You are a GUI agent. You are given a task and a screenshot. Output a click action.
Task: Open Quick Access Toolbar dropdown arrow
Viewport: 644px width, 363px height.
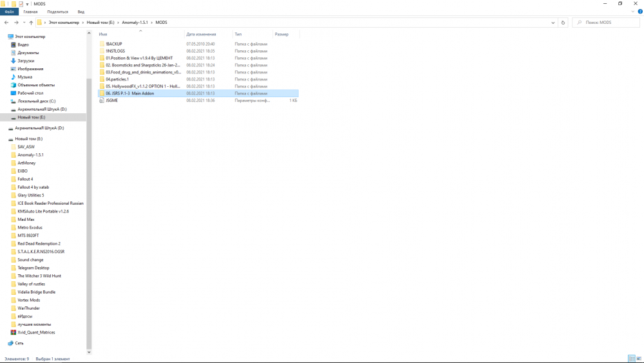point(27,4)
